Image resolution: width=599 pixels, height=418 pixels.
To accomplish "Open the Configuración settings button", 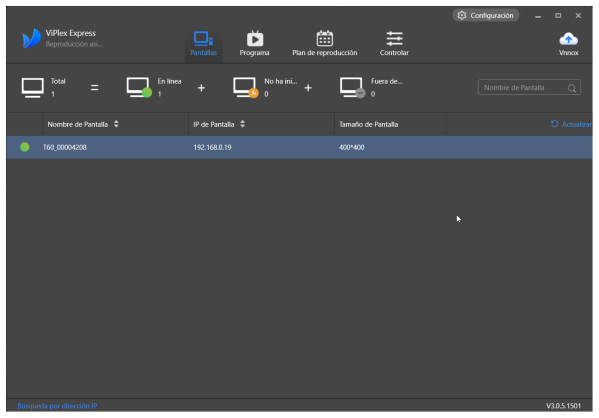I will pos(486,15).
